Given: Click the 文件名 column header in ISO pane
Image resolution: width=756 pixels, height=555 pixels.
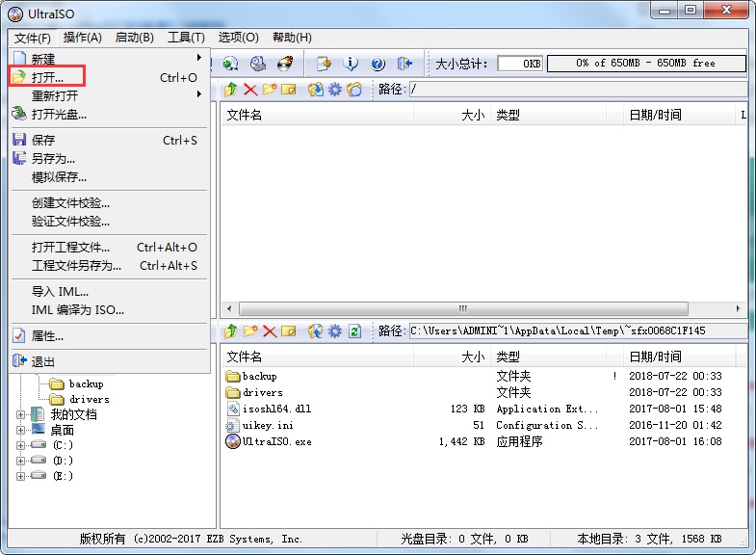Looking at the screenshot, I should (317, 115).
